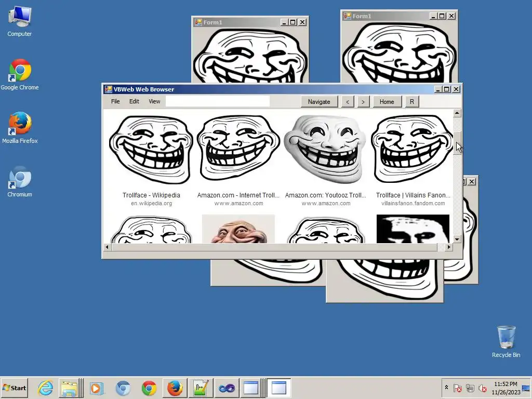Open the Chromium desktop shortcut
532x399 pixels.
pos(20,181)
